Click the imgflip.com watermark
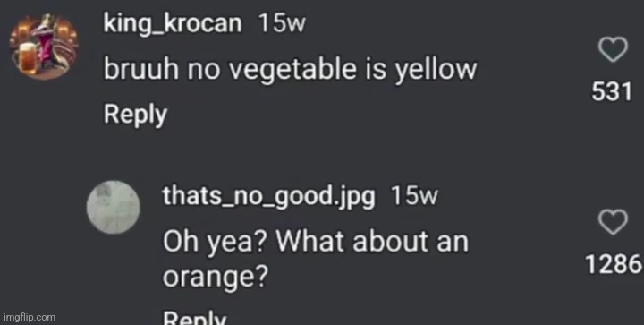 pos(30,317)
